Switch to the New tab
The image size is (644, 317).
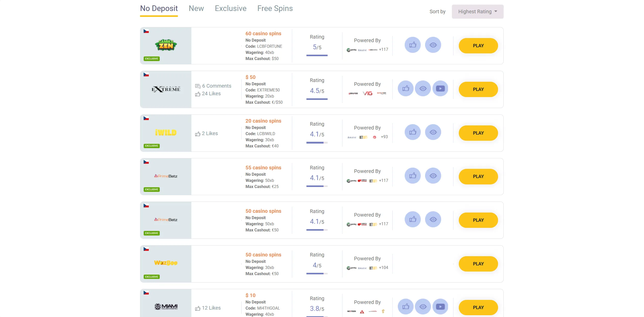click(196, 8)
